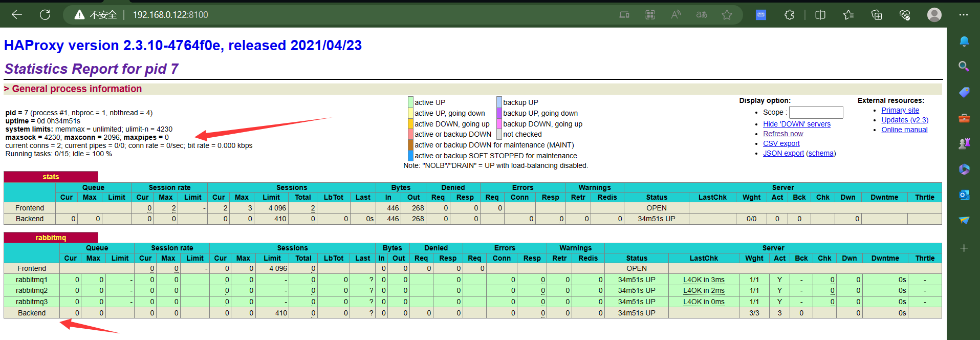Click the Scope text input field

click(816, 112)
